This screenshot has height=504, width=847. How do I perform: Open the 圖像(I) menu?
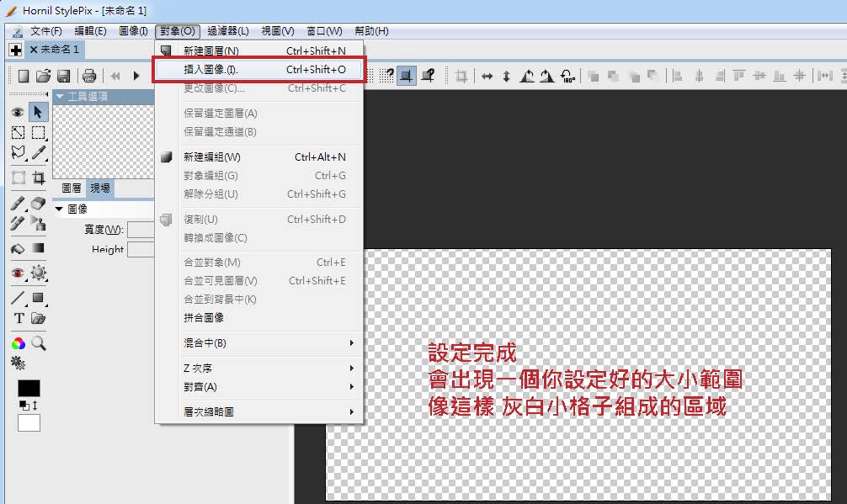tap(133, 31)
